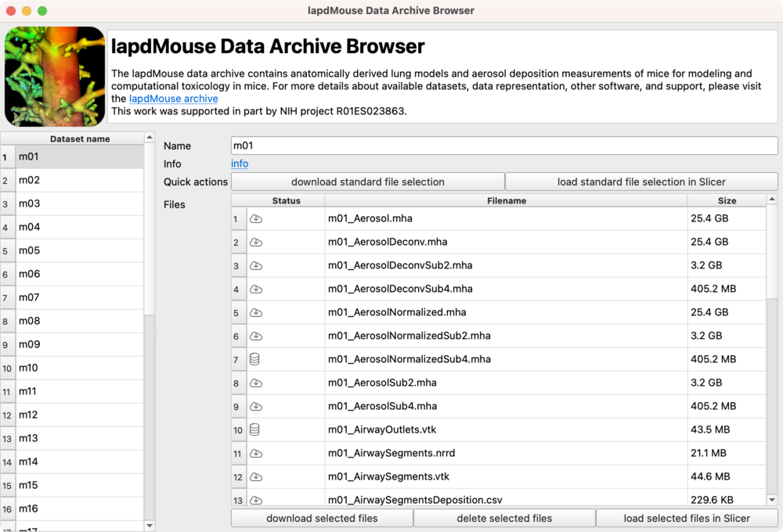Sort files by Filename column header
This screenshot has width=783, height=532.
507,200
